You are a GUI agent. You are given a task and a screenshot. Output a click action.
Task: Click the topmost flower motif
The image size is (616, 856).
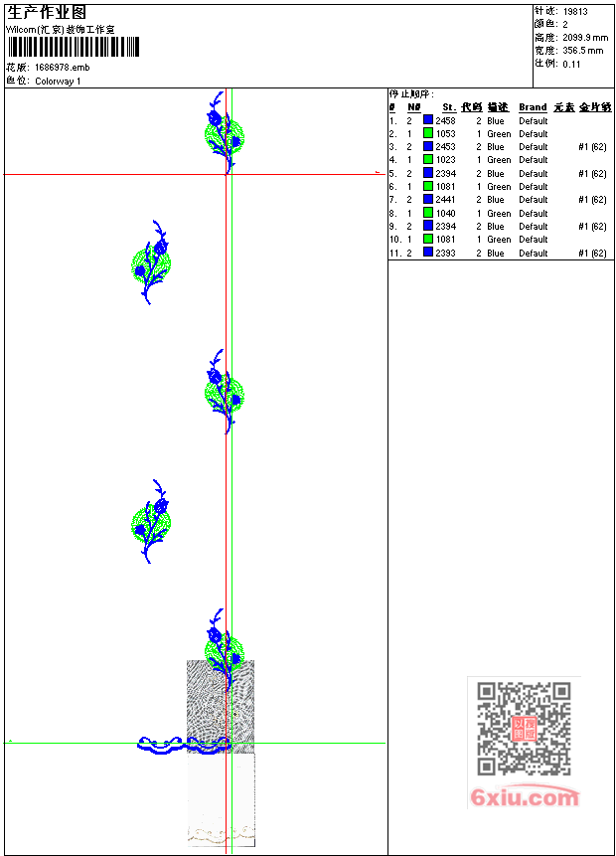coord(225,132)
